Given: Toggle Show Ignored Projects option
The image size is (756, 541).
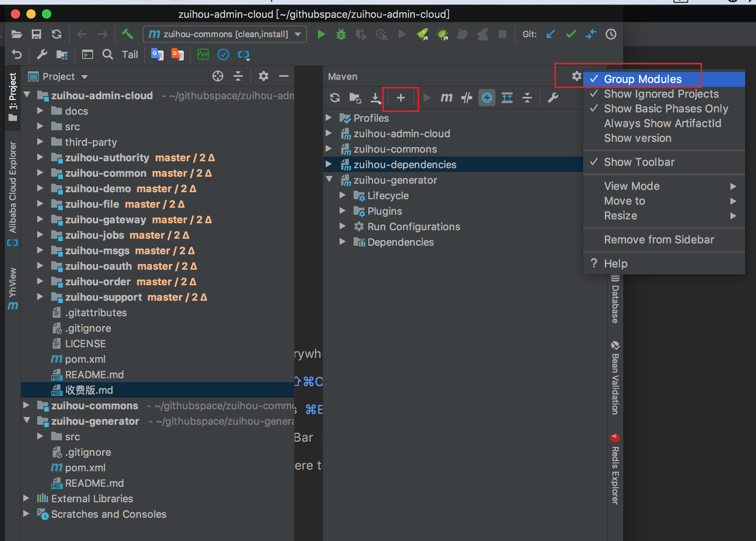Looking at the screenshot, I should pos(664,94).
